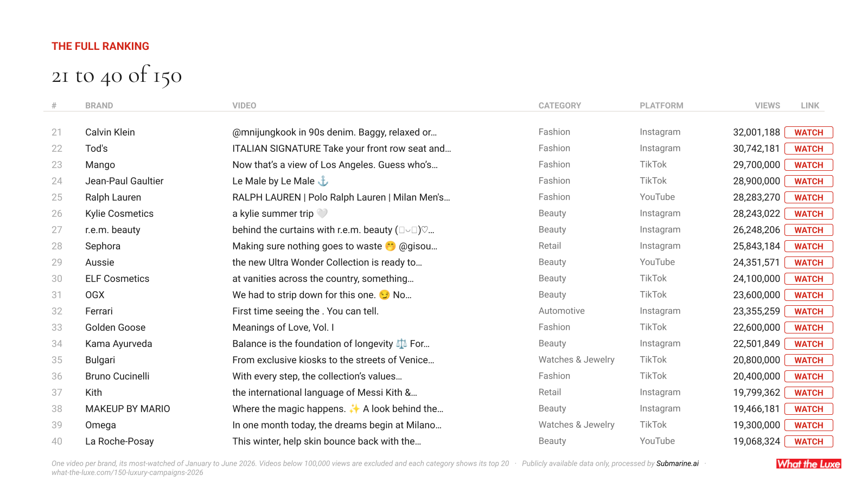Screen dimensions: 868x488
Task: Select YouTube platform in La Roche-Posay row
Action: pyautogui.click(x=657, y=441)
